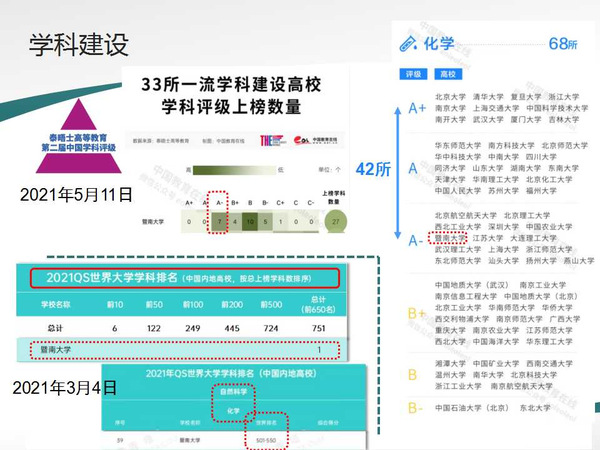Image resolution: width=600 pixels, height=450 pixels.
Task: Click the 自然科学 cell in the lower table
Action: (x=261, y=391)
